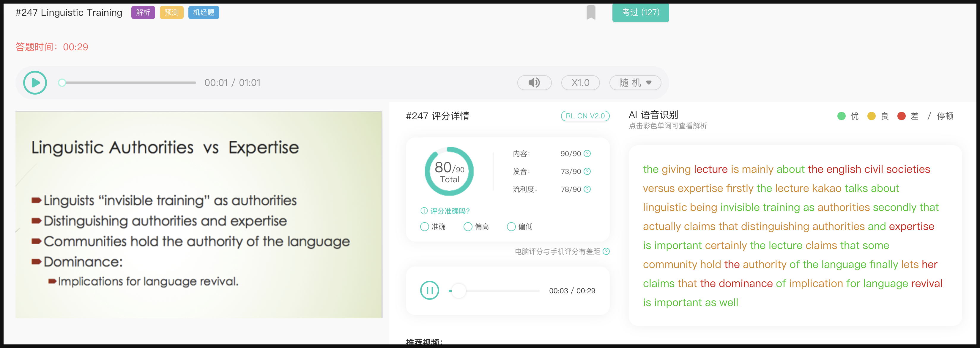Click help icon next to 流利度 score
Image resolution: width=980 pixels, height=348 pixels.
coord(587,189)
